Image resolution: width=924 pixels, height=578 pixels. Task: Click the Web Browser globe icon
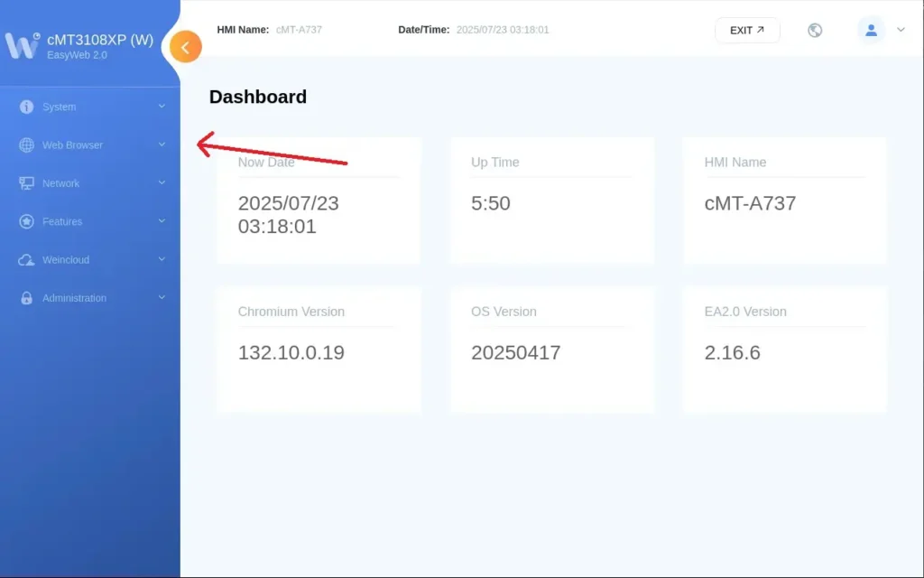(x=26, y=145)
